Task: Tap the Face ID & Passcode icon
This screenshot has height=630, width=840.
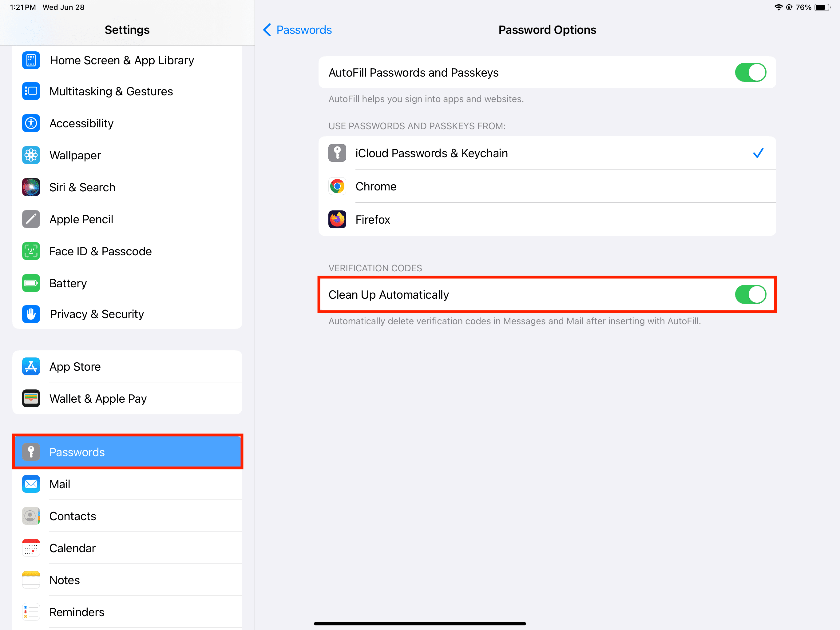Action: coord(30,251)
